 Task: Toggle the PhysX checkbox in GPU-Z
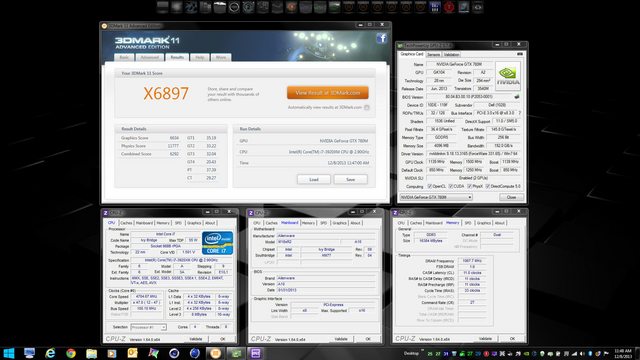[x=469, y=186]
